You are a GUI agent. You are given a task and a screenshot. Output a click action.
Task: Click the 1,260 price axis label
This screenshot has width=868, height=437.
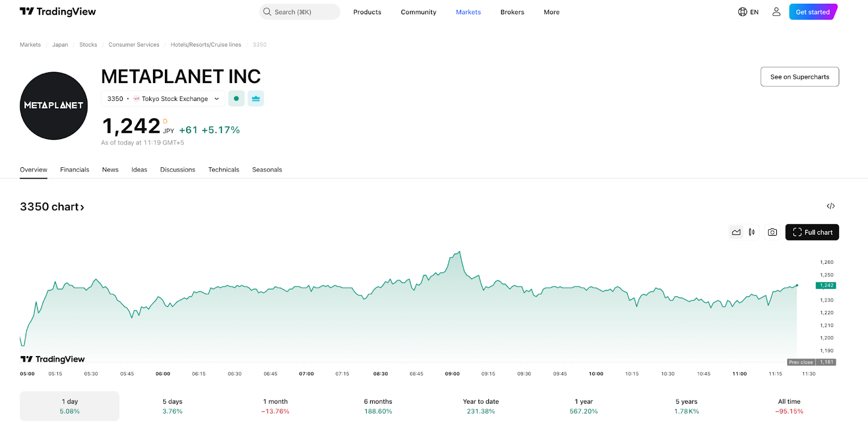[x=827, y=262]
